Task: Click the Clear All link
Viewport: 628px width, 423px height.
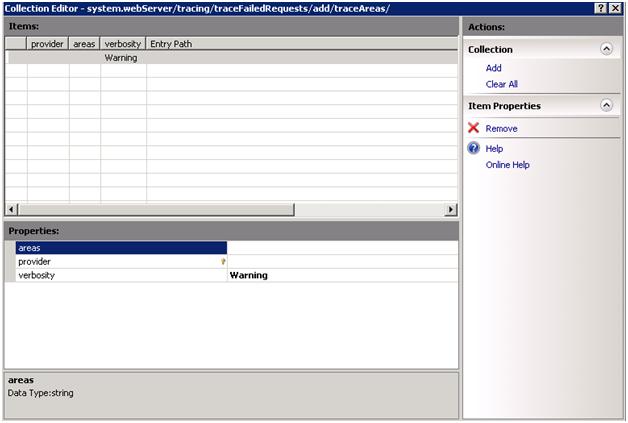Action: pos(501,84)
